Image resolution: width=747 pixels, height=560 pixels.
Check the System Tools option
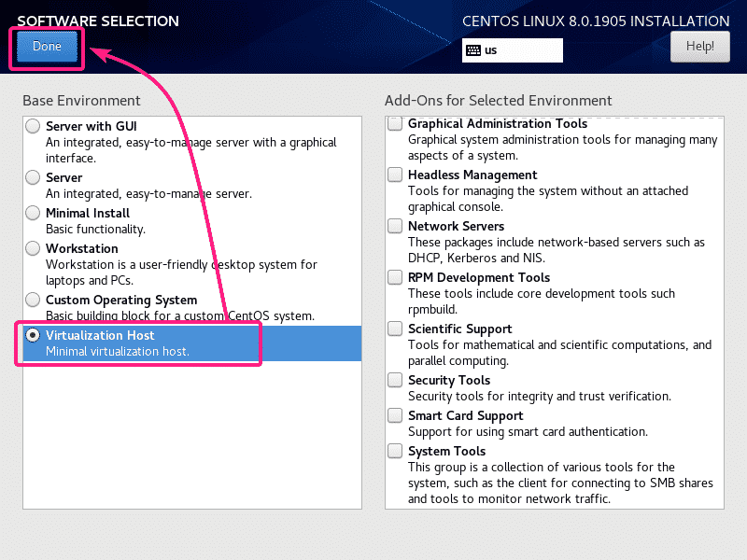click(x=394, y=451)
